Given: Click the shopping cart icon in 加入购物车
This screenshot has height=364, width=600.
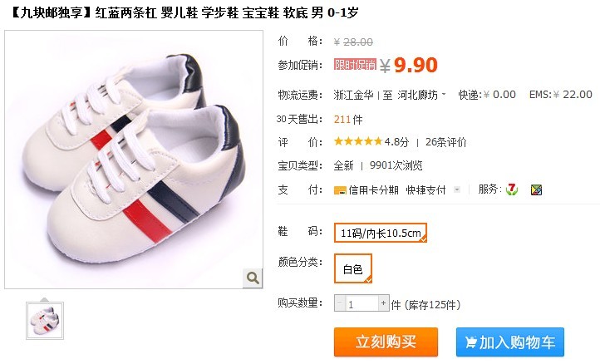Looking at the screenshot, I should (470, 342).
